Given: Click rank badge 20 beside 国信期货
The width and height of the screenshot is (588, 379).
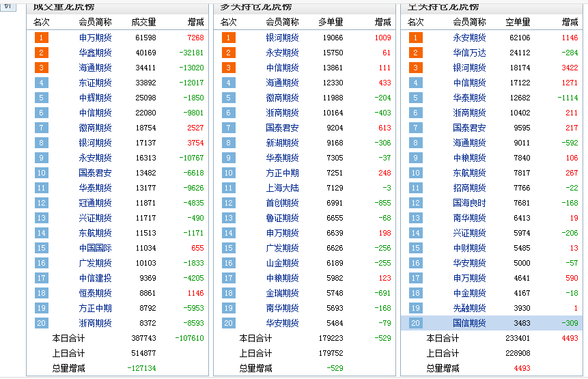Looking at the screenshot, I should [x=415, y=323].
